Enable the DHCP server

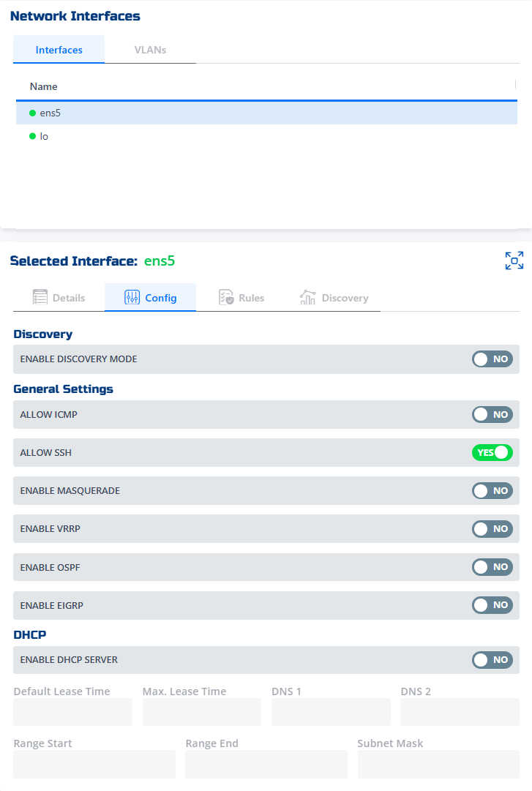coord(492,659)
